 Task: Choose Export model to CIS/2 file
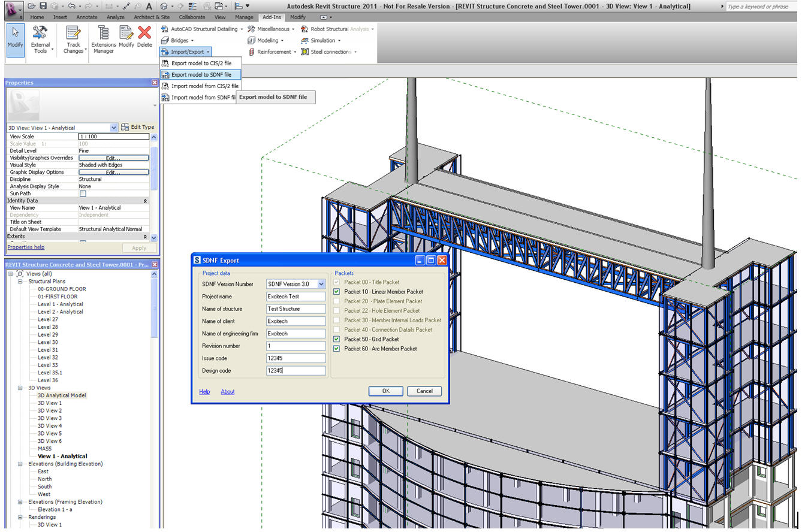point(201,63)
